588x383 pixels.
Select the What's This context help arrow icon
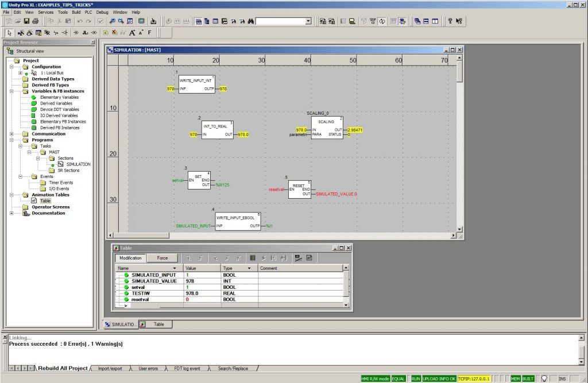tap(459, 21)
